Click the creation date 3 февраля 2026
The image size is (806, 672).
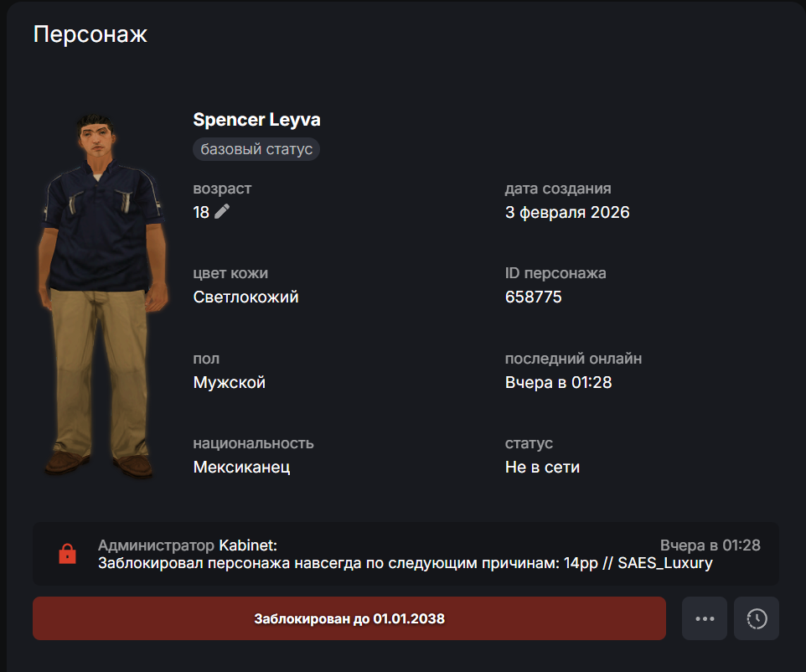(567, 212)
